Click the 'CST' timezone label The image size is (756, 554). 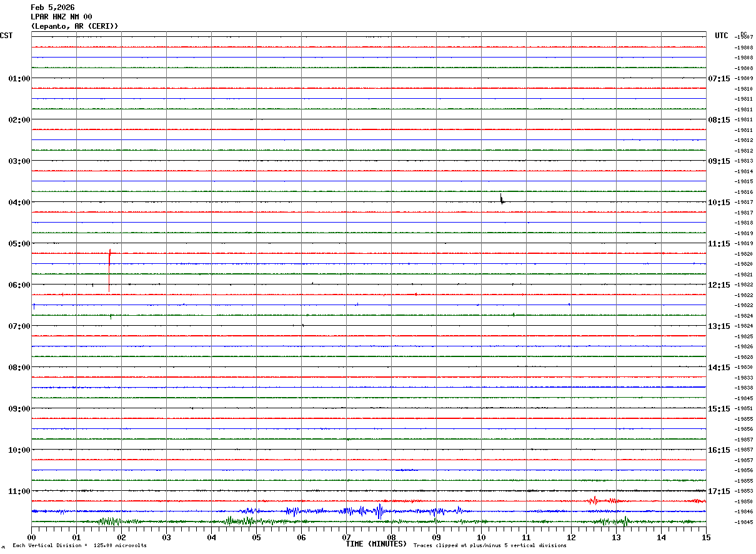[6, 36]
